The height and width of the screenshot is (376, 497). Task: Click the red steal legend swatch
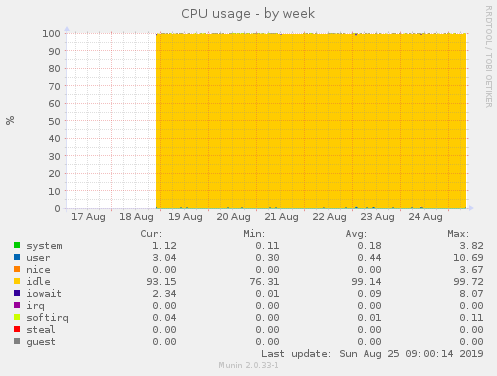(x=17, y=329)
